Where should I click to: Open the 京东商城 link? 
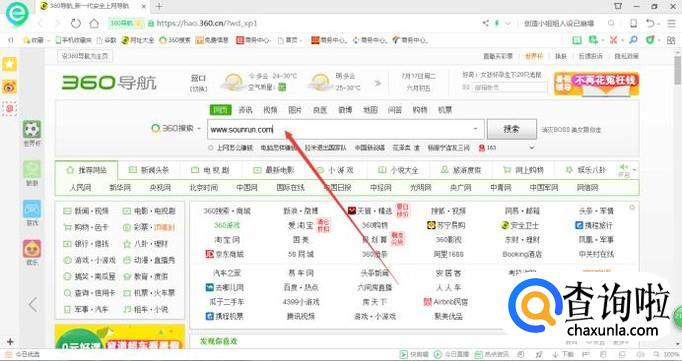[x=224, y=254]
